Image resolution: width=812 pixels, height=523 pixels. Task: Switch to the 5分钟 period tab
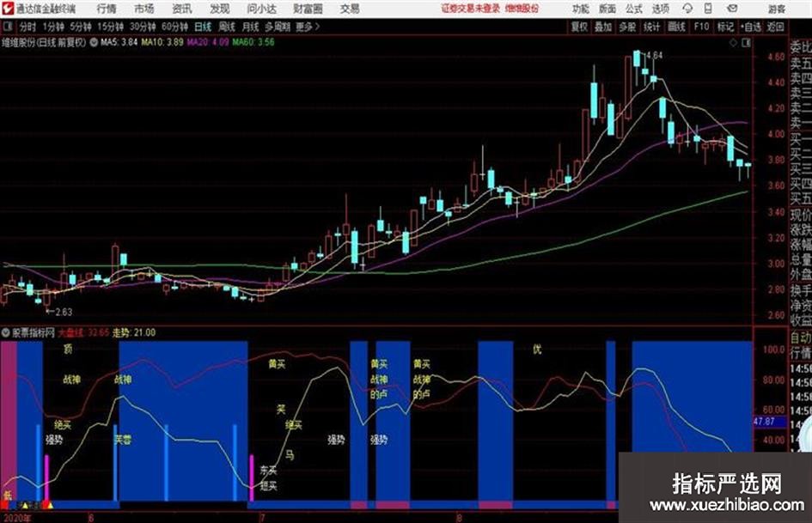[x=80, y=27]
